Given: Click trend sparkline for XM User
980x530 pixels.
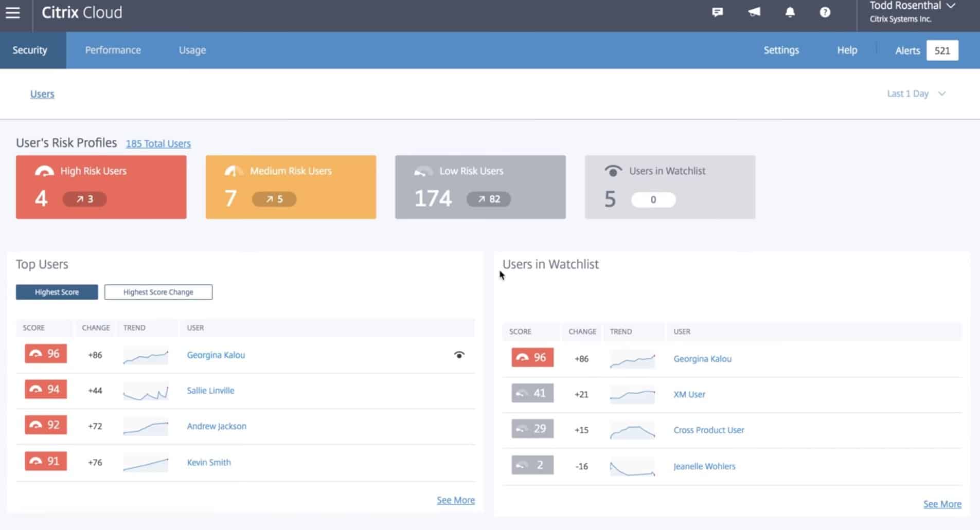Looking at the screenshot, I should [632, 395].
